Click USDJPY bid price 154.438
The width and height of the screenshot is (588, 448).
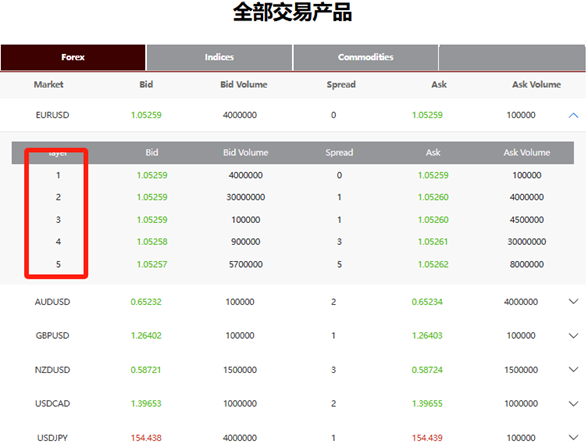[x=146, y=438]
